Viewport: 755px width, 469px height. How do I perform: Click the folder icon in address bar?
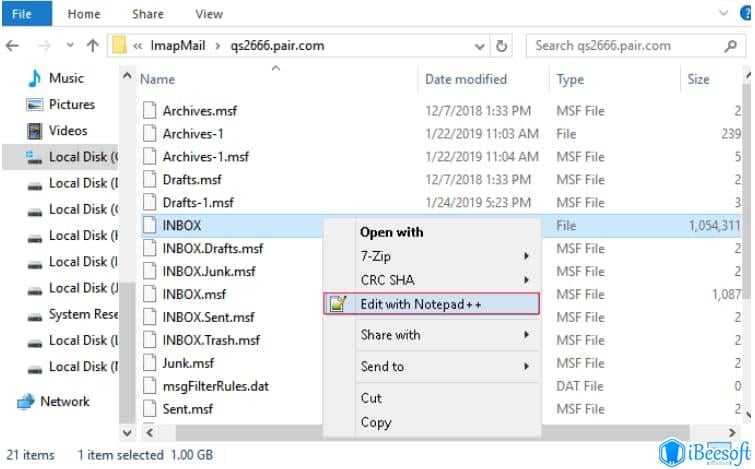click(119, 46)
